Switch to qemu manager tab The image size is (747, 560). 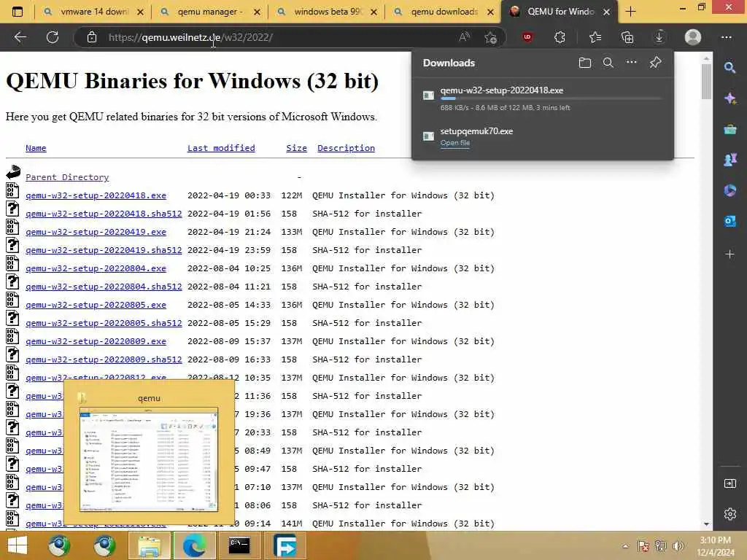click(x=209, y=12)
